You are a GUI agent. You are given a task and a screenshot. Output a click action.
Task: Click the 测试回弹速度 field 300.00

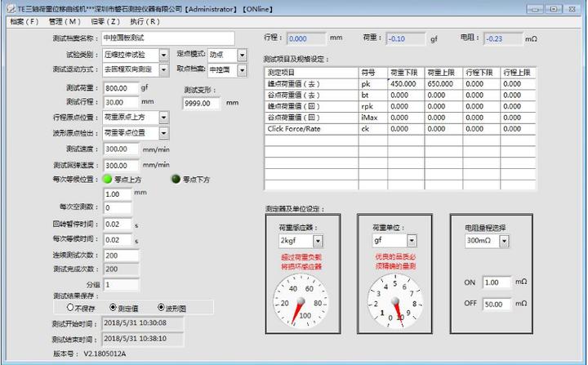tap(121, 166)
